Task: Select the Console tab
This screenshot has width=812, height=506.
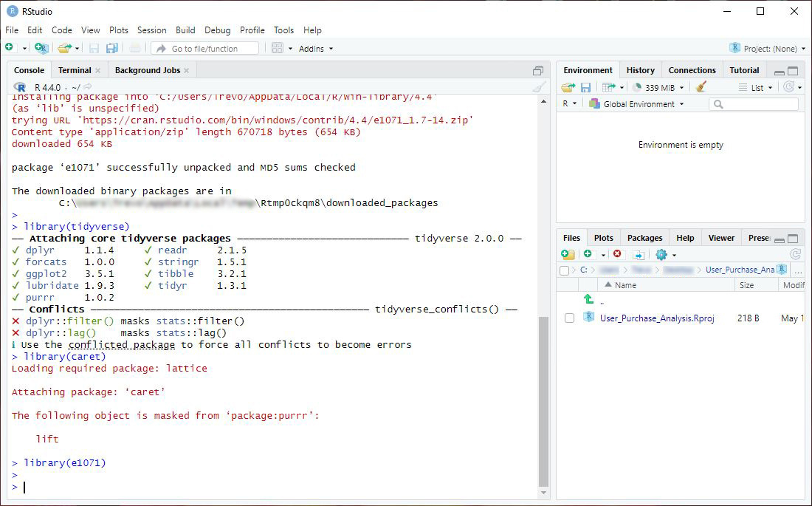Action: pos(29,70)
